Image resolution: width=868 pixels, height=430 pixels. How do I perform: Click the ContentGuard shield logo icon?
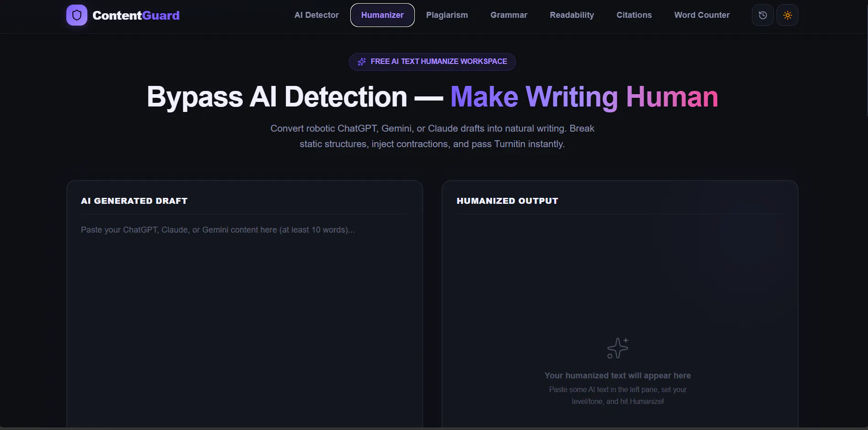click(77, 15)
